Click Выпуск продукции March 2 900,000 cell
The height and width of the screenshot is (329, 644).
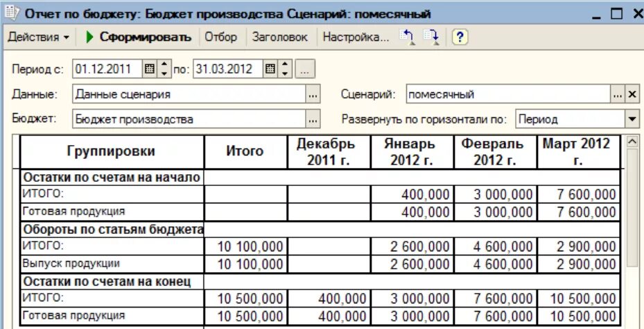coord(578,264)
